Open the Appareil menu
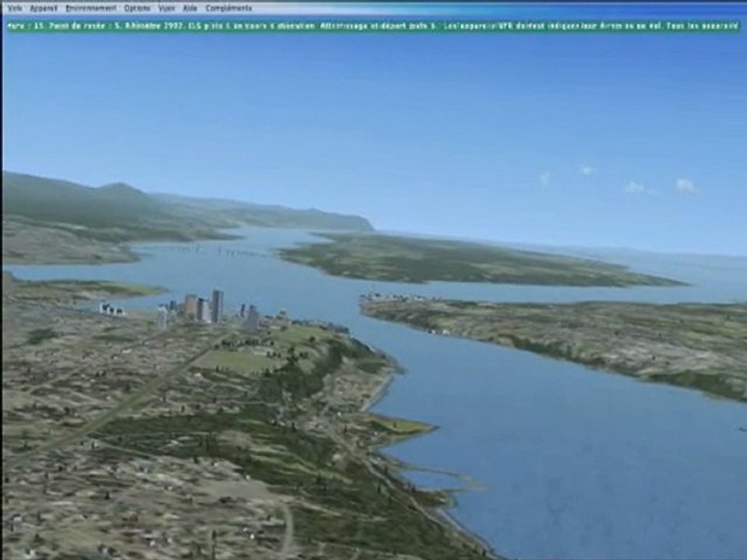 [44, 8]
